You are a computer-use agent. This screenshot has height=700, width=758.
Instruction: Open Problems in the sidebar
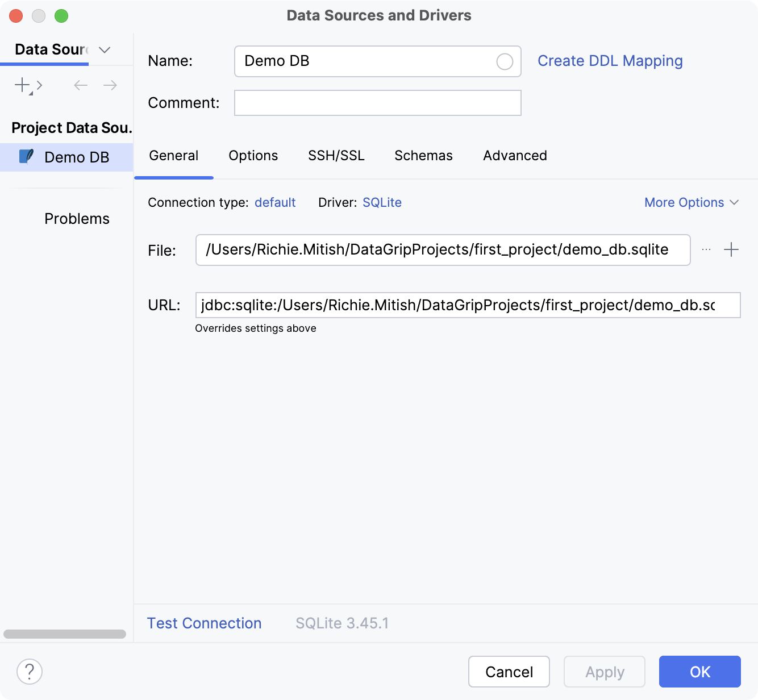[77, 218]
